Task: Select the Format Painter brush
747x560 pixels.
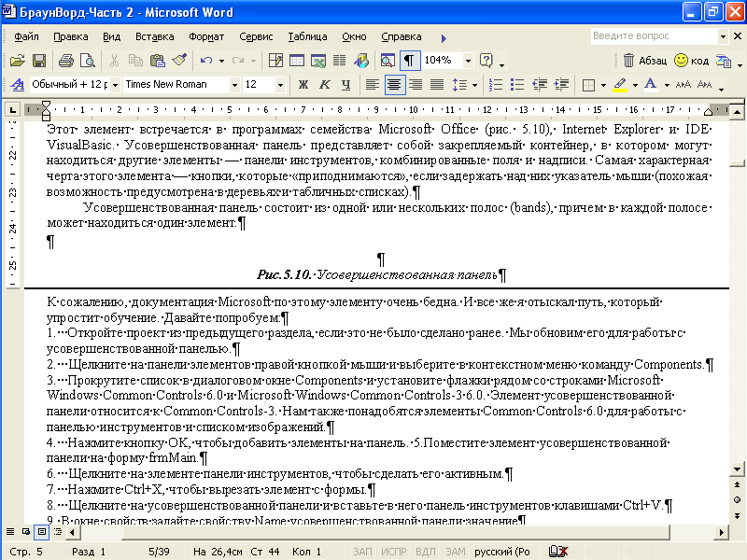Action: point(179,61)
